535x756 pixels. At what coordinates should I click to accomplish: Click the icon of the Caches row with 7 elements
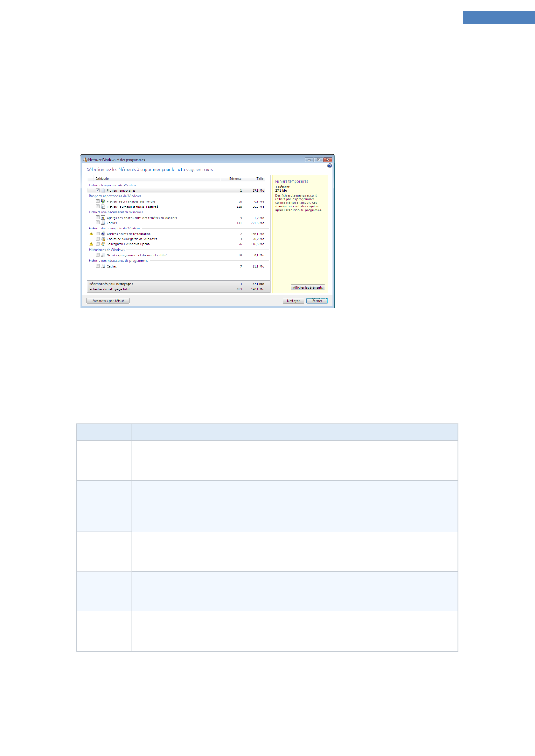coord(103,266)
